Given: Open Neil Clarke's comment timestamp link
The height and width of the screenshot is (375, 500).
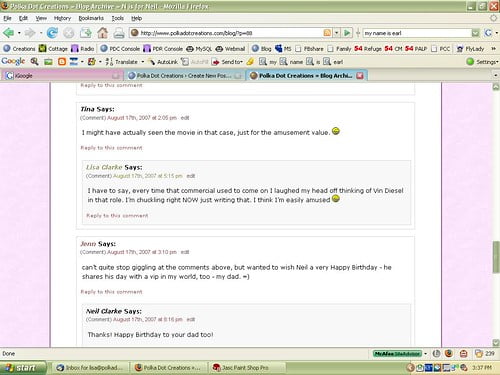Looking at the screenshot, I should coord(148,319).
